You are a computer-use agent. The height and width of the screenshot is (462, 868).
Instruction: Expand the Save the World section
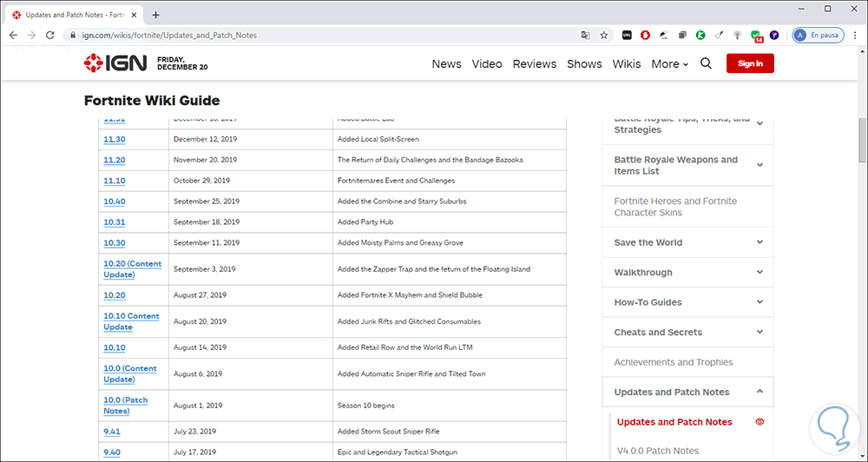(759, 242)
